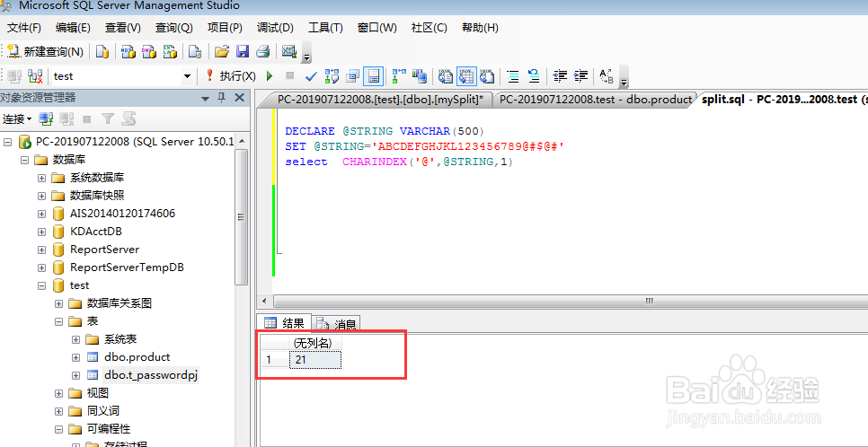Image resolution: width=868 pixels, height=447 pixels.
Task: Display the estimated execution plan
Action: pos(332,75)
